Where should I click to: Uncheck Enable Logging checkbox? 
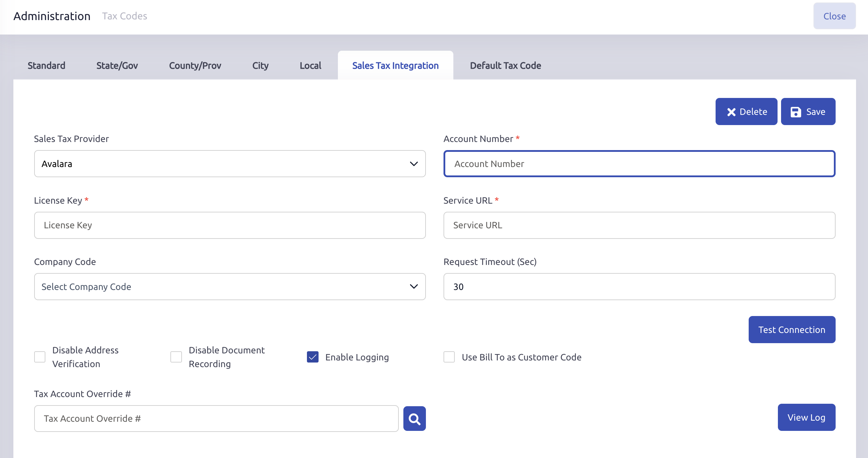point(313,357)
